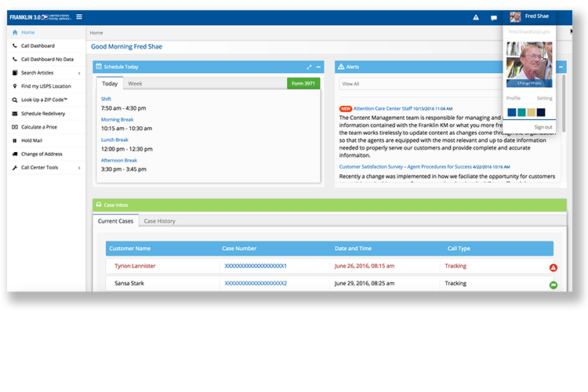Click the calendar icon in Schedule Today header

point(99,67)
